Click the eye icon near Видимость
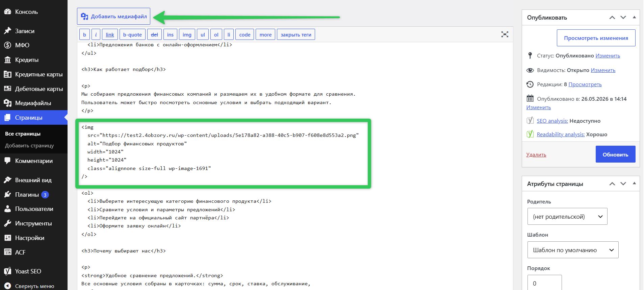Viewport: 644px width, 290px height. pos(530,70)
